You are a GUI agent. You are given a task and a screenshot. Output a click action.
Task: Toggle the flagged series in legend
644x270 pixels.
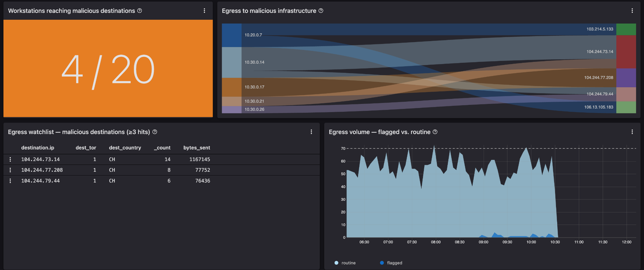click(391, 263)
